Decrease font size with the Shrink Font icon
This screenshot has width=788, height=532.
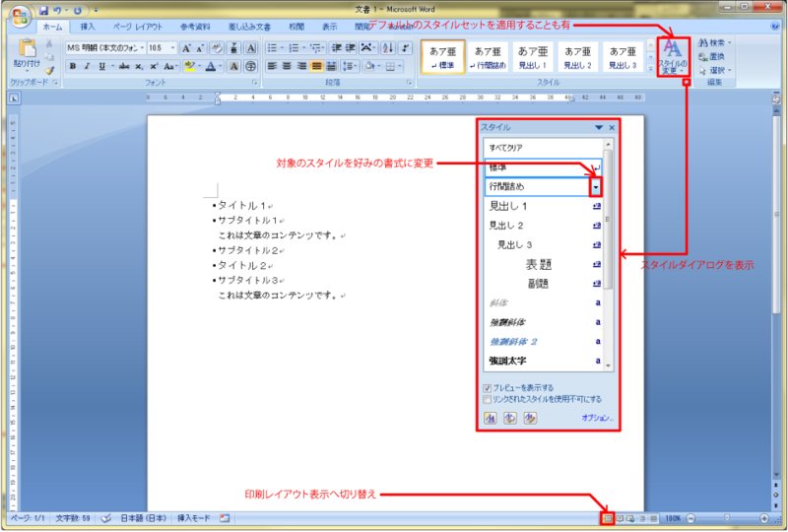(200, 48)
